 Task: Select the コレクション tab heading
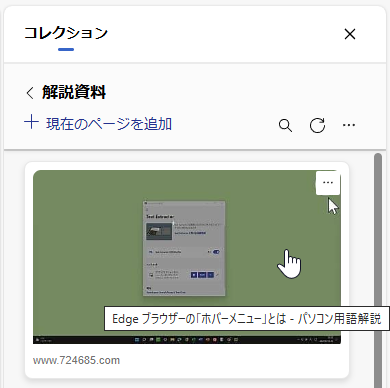[x=66, y=33]
